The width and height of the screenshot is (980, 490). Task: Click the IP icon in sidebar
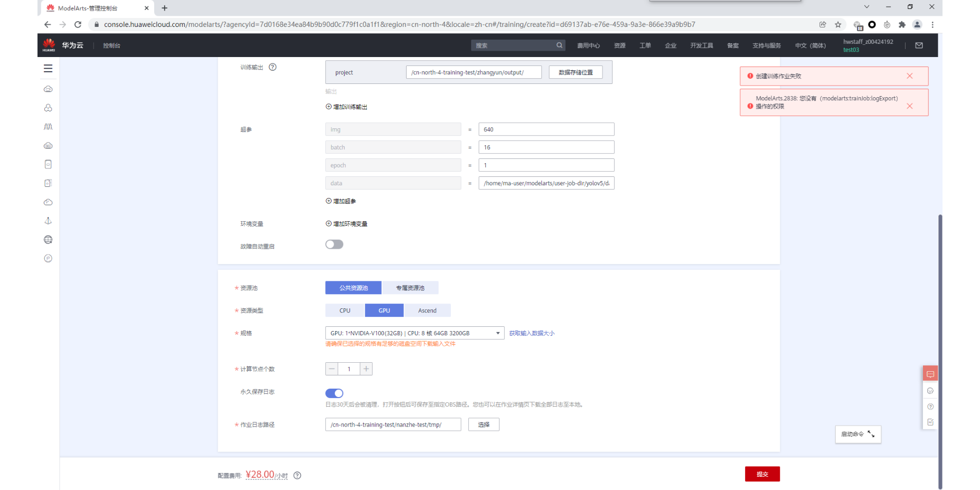[48, 258]
